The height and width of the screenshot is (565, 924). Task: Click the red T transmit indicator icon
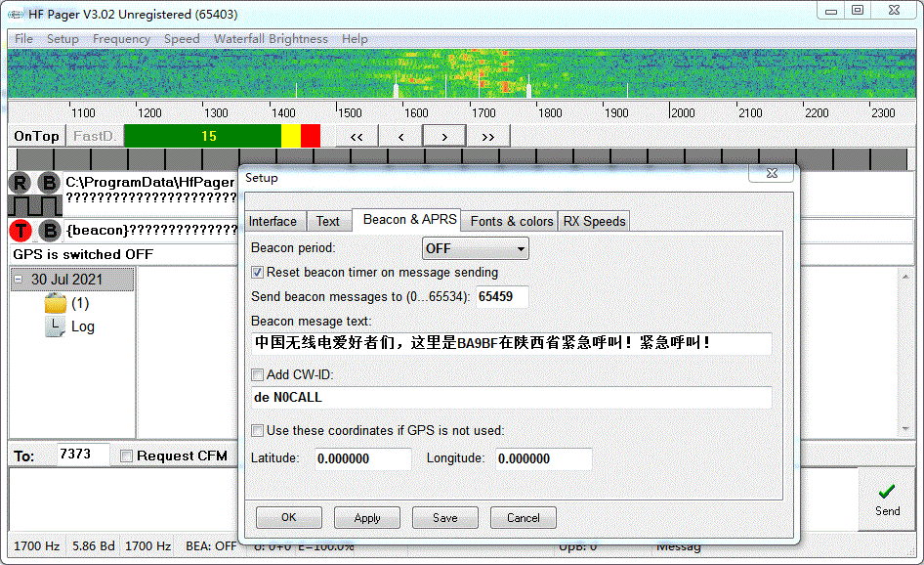(21, 230)
